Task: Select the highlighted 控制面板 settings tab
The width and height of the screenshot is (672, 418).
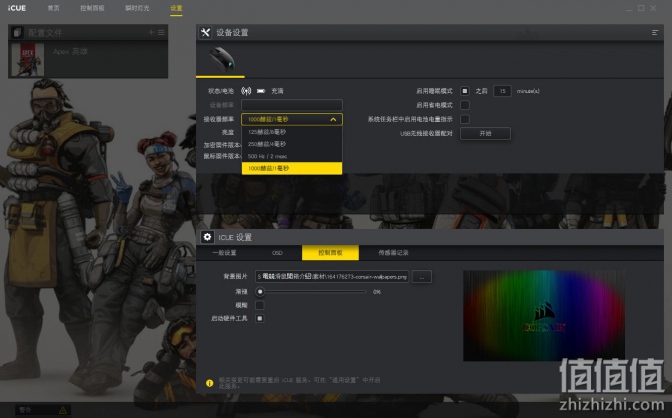Action: [x=330, y=253]
